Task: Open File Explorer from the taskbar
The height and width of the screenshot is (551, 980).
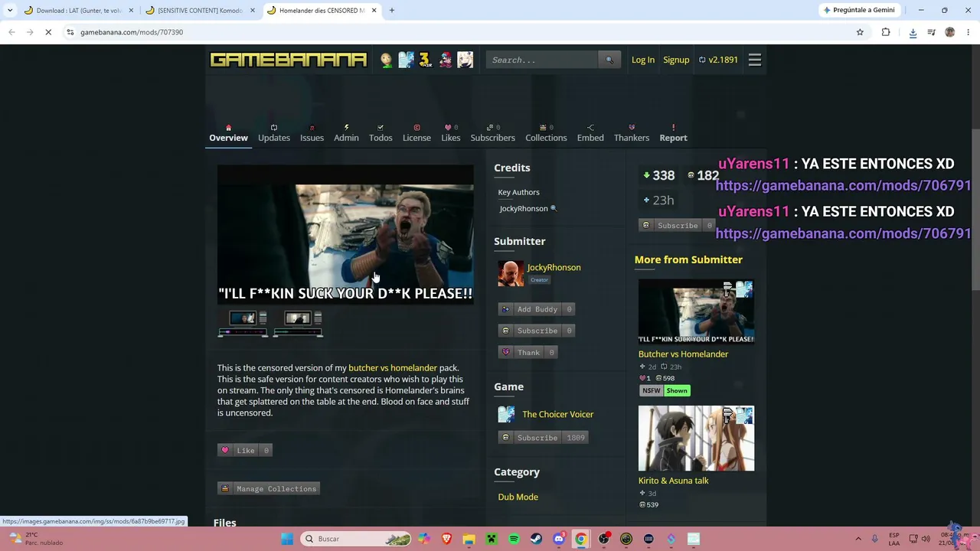Action: (x=469, y=539)
